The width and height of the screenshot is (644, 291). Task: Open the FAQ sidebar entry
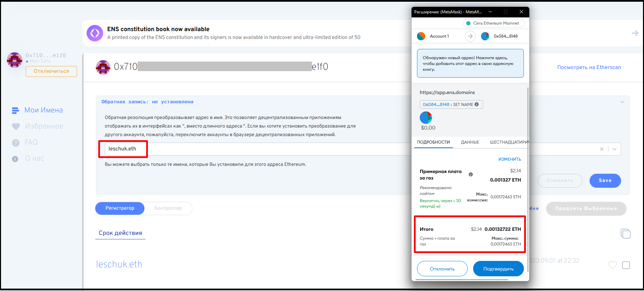tap(25, 142)
